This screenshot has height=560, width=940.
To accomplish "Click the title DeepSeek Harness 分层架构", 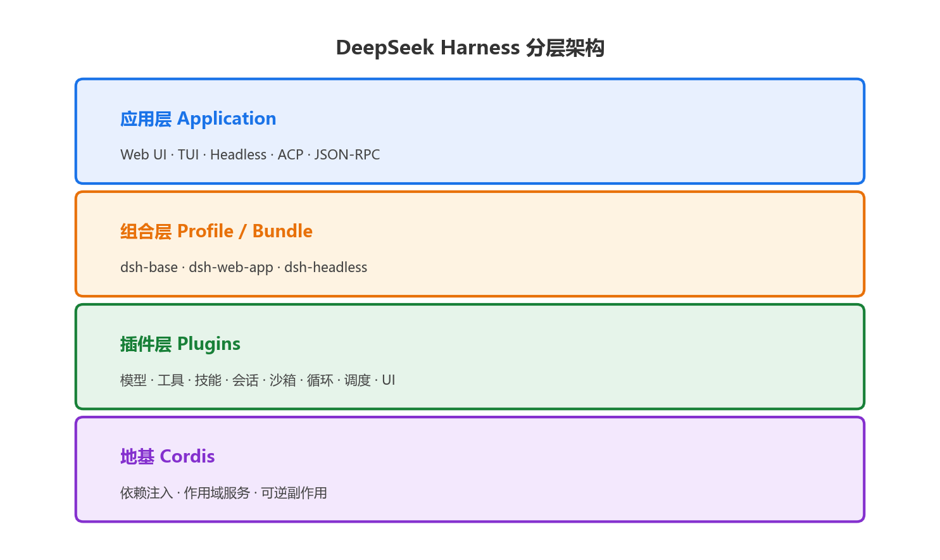I will (470, 47).
